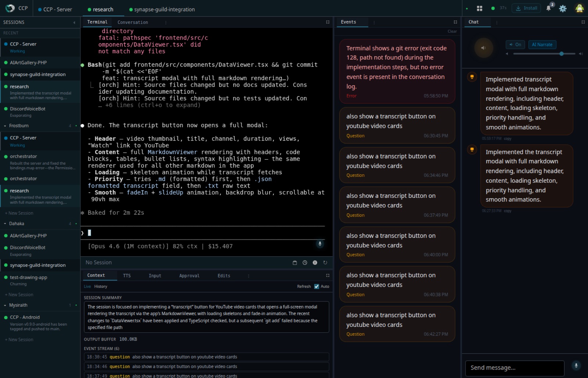Clear the Events list
588x378 pixels.
pos(452,31)
